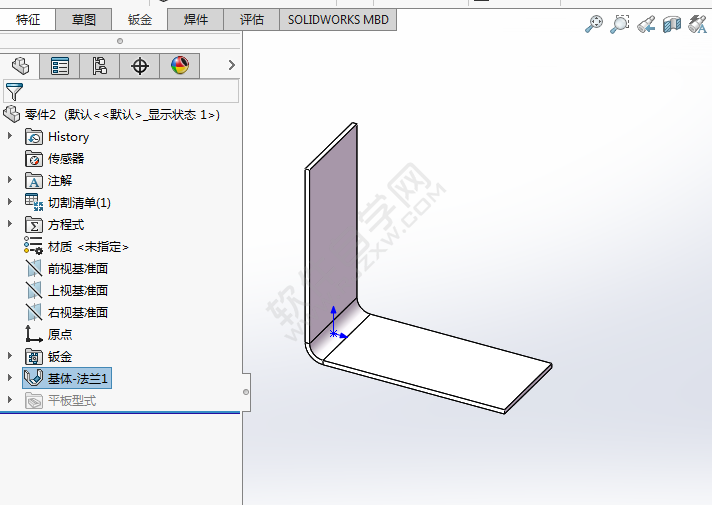Click the 方程式 equations icon
Image resolution: width=712 pixels, height=505 pixels.
(x=34, y=225)
